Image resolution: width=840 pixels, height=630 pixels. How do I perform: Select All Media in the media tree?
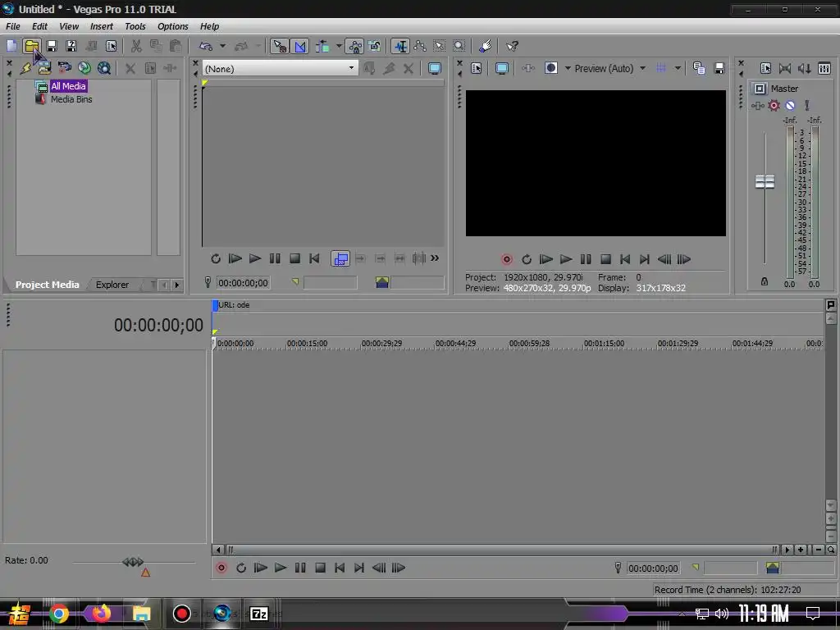tap(68, 86)
